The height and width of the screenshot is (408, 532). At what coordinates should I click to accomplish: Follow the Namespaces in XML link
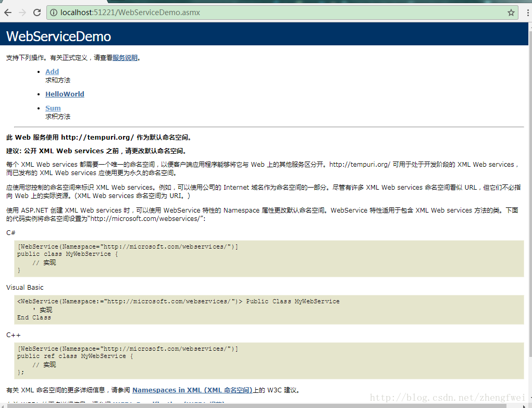pos(192,390)
